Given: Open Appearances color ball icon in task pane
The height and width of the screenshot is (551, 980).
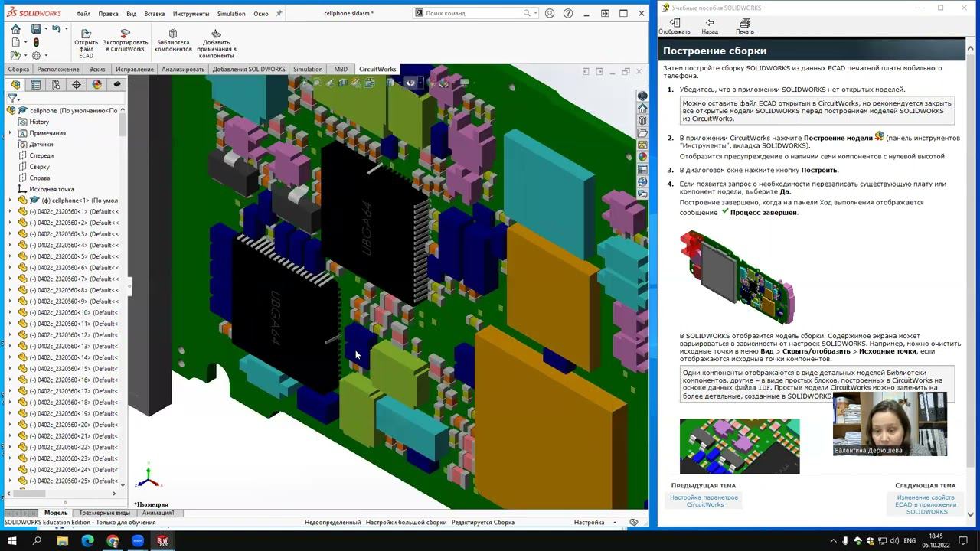Looking at the screenshot, I should (x=642, y=158).
